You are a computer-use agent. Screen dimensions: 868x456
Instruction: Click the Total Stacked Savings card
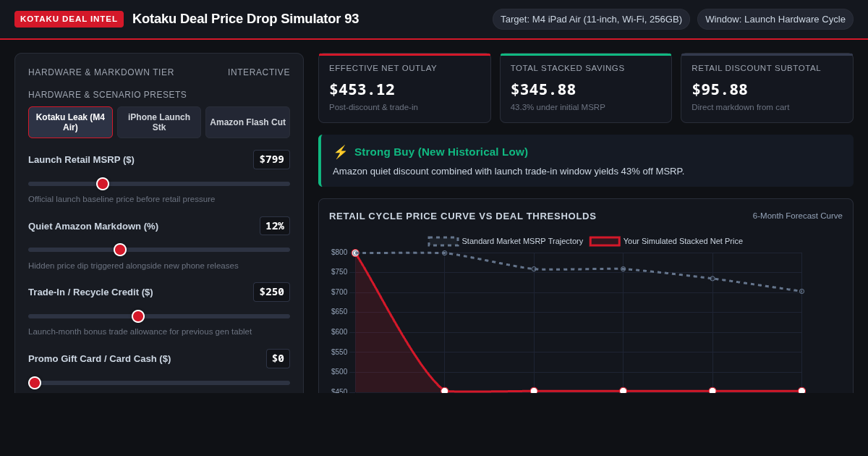[586, 88]
